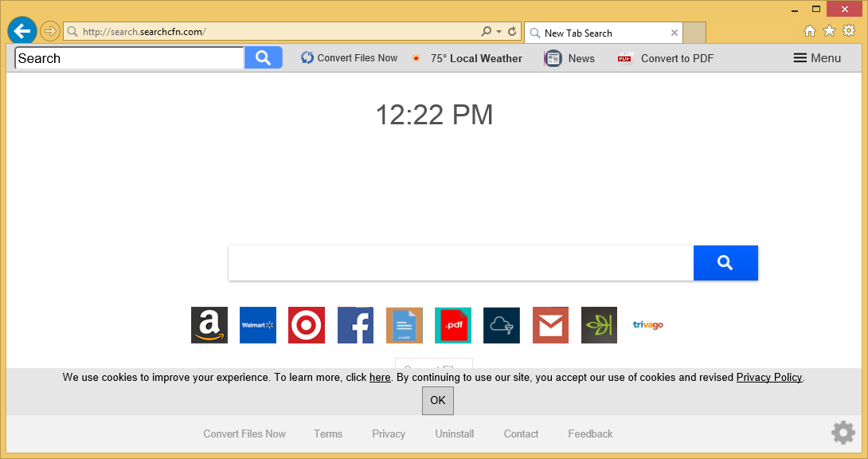Image resolution: width=868 pixels, height=459 pixels.
Task: Click the 12:22 PM clock display
Action: pos(435,116)
